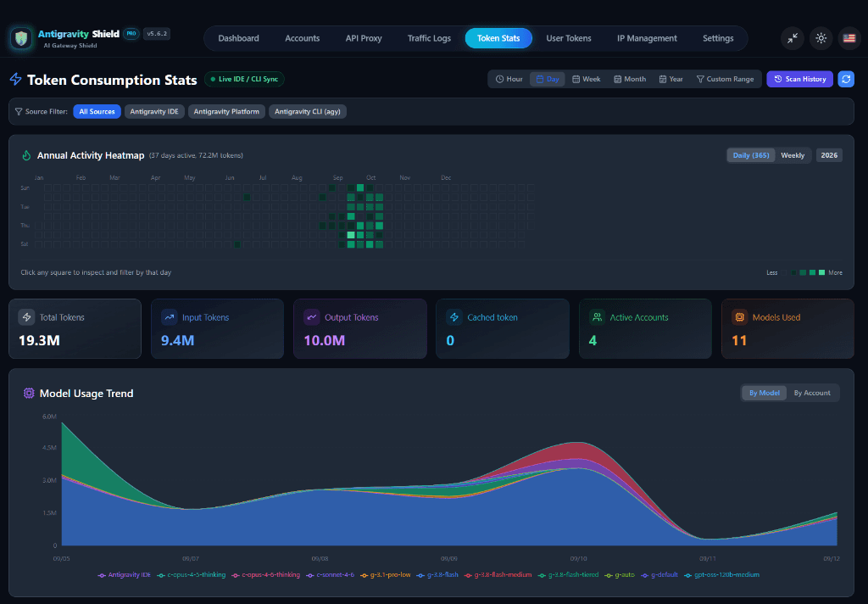Click the blue refresh icon button

pos(846,79)
